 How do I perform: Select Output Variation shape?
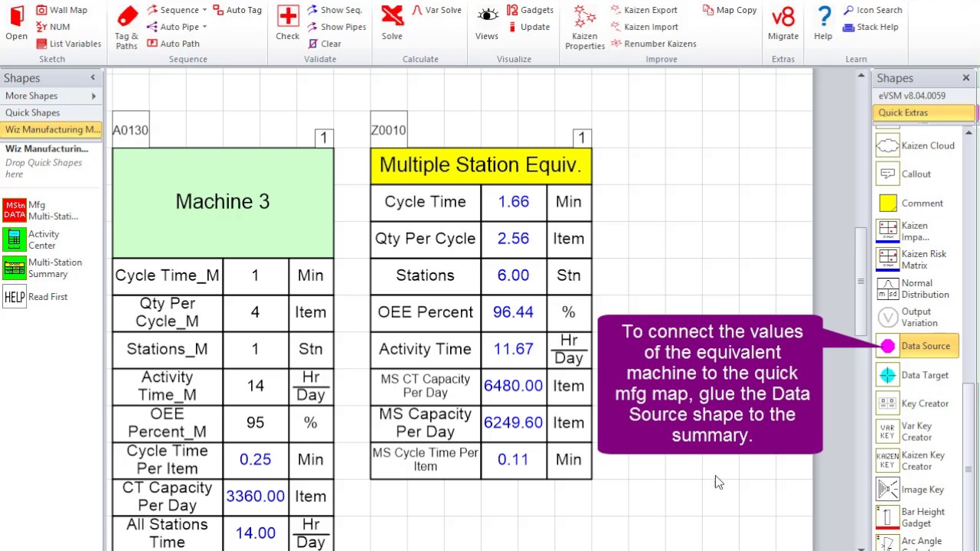[x=908, y=317]
